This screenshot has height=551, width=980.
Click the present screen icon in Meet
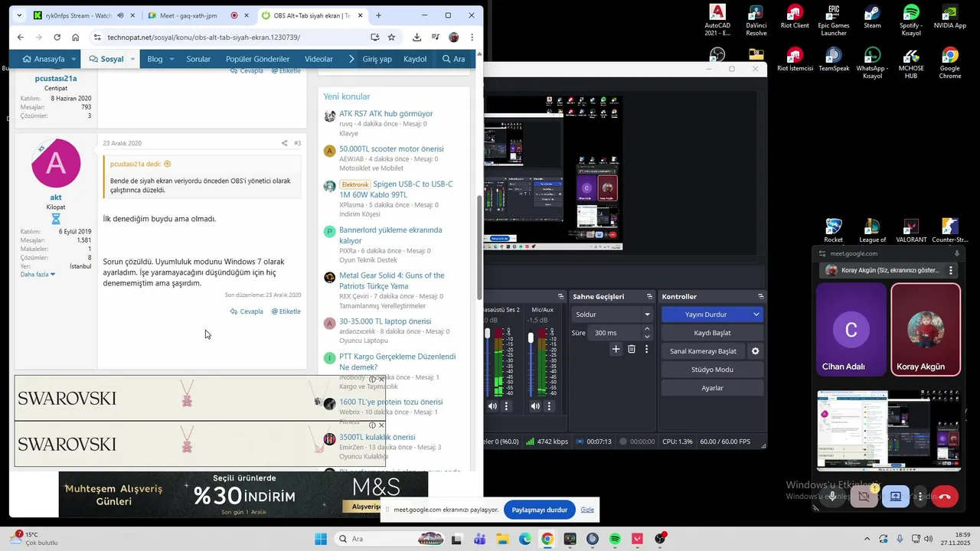click(896, 496)
